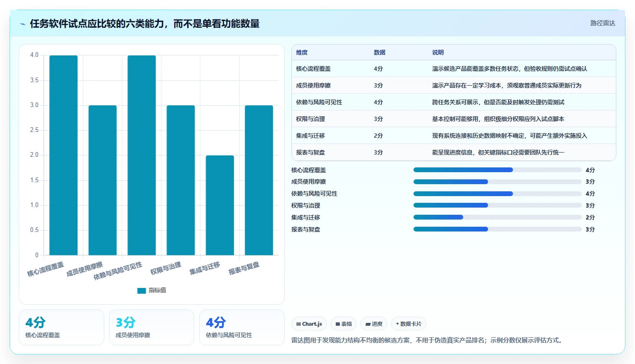Click the 核心流程覆盖 bar in chart

pyautogui.click(x=64, y=155)
